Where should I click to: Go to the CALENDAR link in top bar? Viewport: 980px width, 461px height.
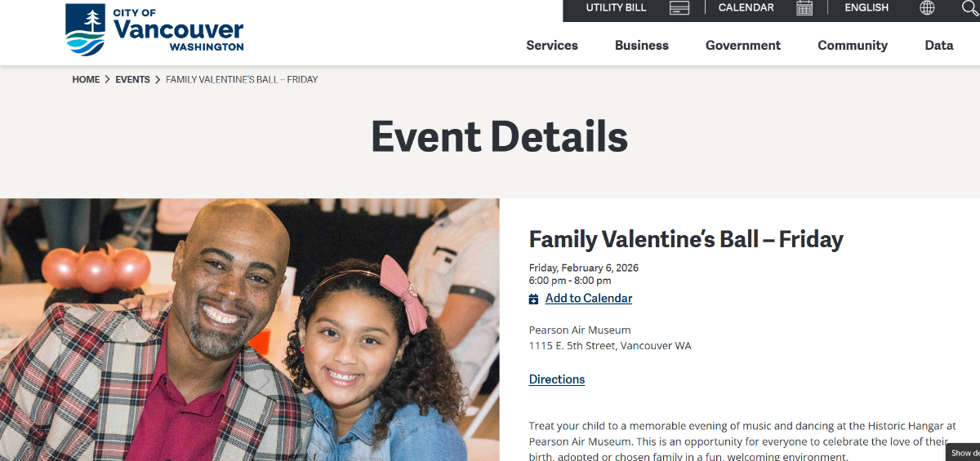pyautogui.click(x=746, y=8)
